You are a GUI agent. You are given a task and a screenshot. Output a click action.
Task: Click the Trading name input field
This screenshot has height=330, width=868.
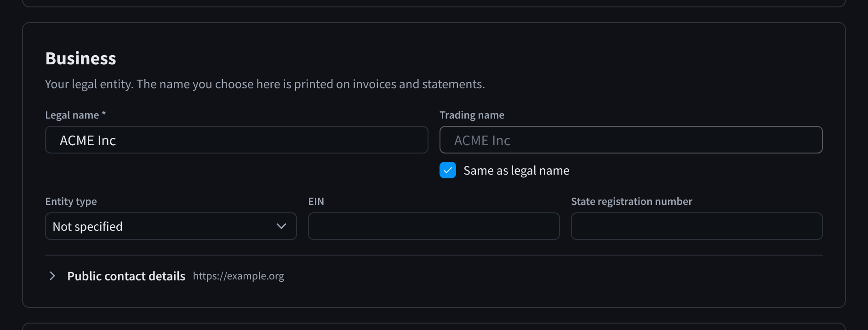coord(631,140)
